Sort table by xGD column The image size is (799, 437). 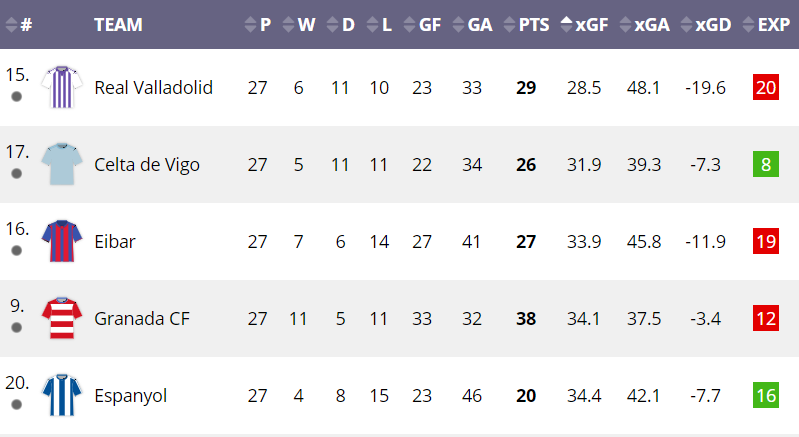pos(706,24)
